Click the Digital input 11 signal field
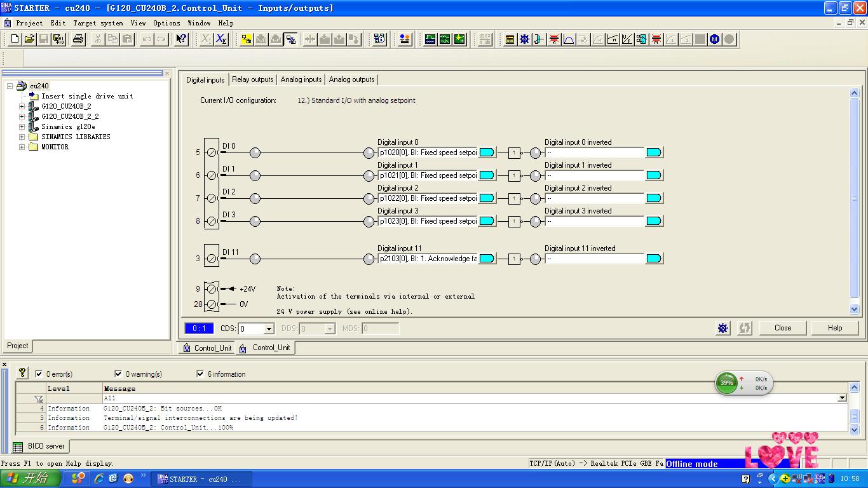Screen dimensions: 868x488 point(427,259)
